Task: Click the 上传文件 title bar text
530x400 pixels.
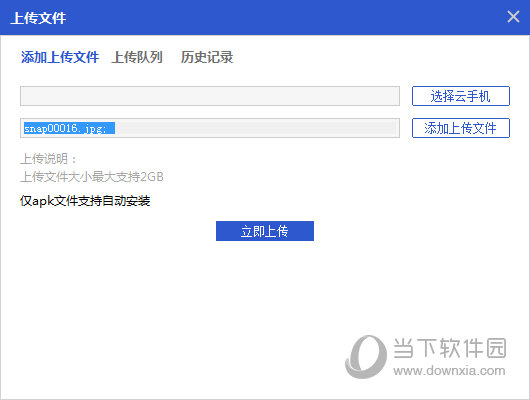Action: pos(38,18)
